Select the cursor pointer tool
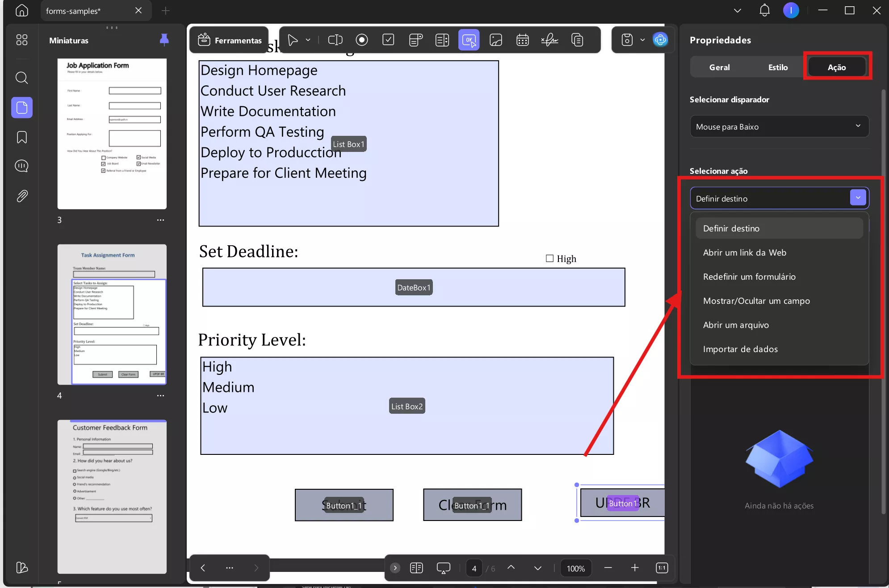Image resolution: width=889 pixels, height=588 pixels. [293, 40]
